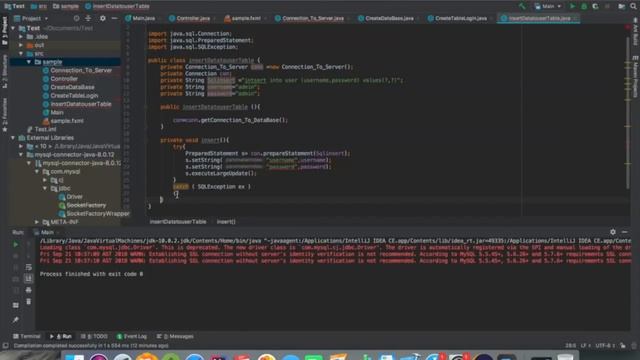
Task: Click the scroll-from-source target icon in Project panel
Action: (76, 18)
